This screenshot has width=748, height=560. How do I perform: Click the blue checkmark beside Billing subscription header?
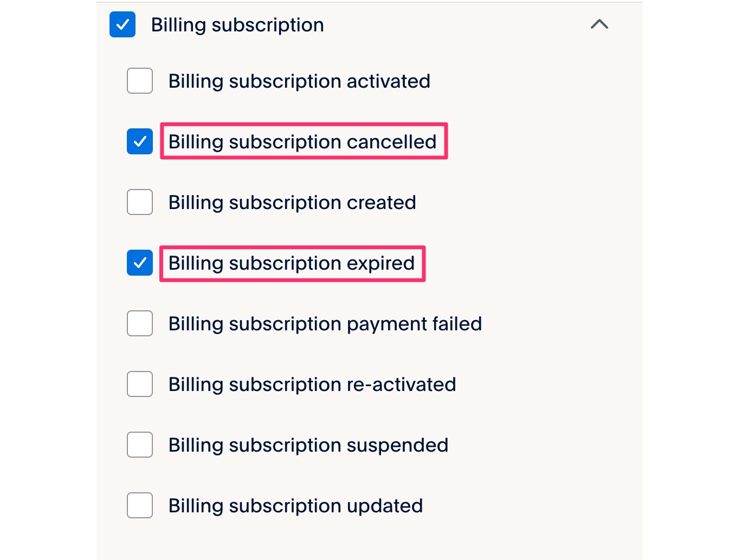(x=122, y=24)
